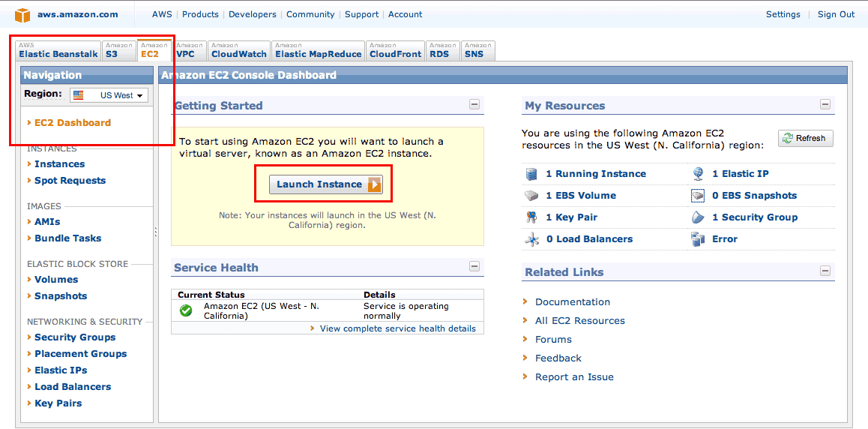The width and height of the screenshot is (868, 429).
Task: Open AMIs in navigation
Action: click(48, 221)
